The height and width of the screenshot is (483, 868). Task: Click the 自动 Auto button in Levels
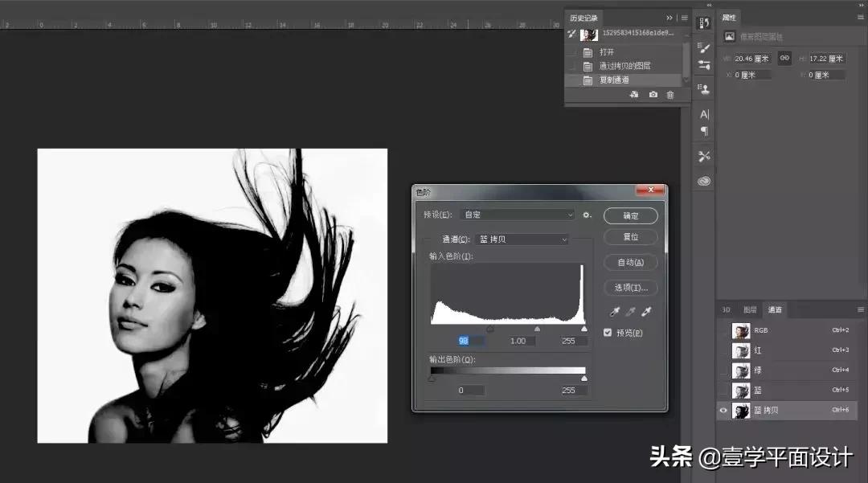tap(630, 262)
